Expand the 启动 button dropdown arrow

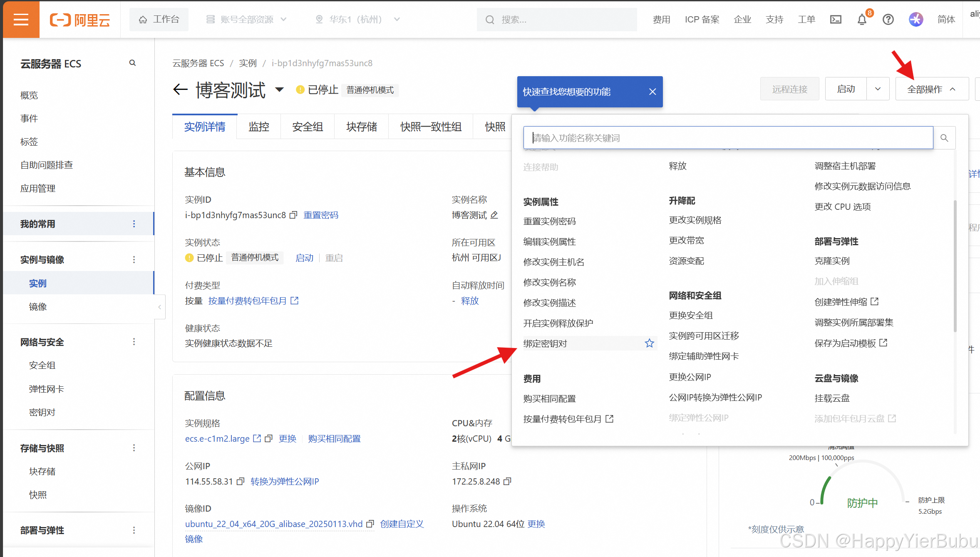(878, 89)
